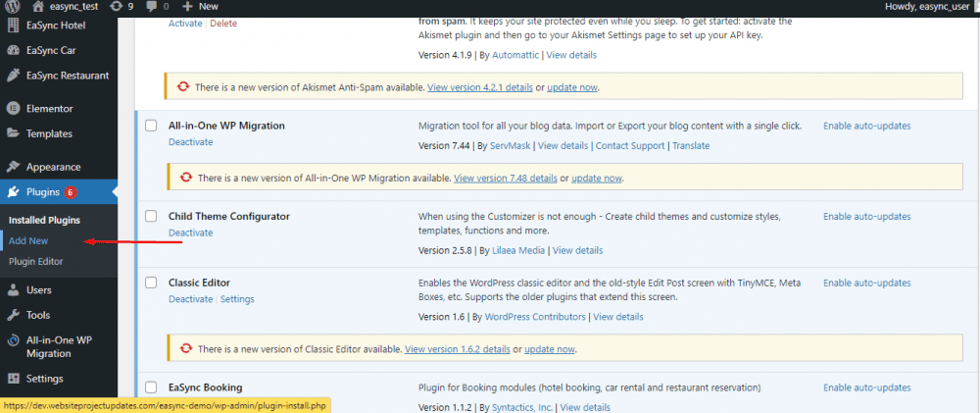Deactivate Child Theme Configurator

[191, 232]
